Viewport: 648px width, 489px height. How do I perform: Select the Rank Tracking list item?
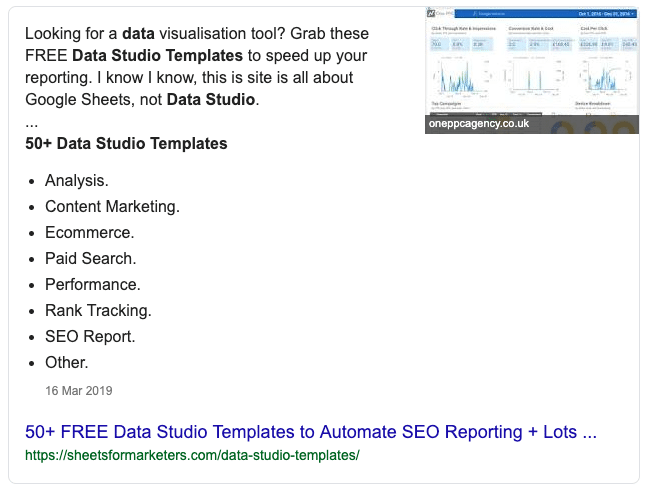tap(98, 311)
